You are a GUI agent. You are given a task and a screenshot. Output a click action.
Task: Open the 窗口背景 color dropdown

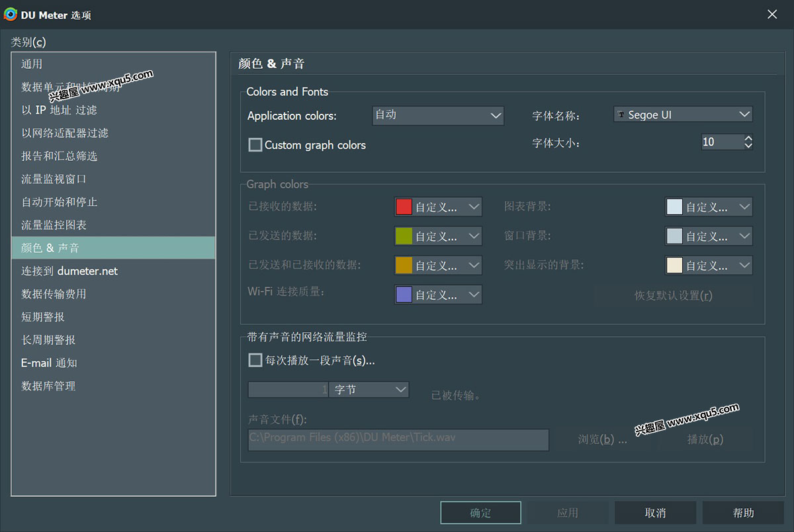pyautogui.click(x=709, y=236)
